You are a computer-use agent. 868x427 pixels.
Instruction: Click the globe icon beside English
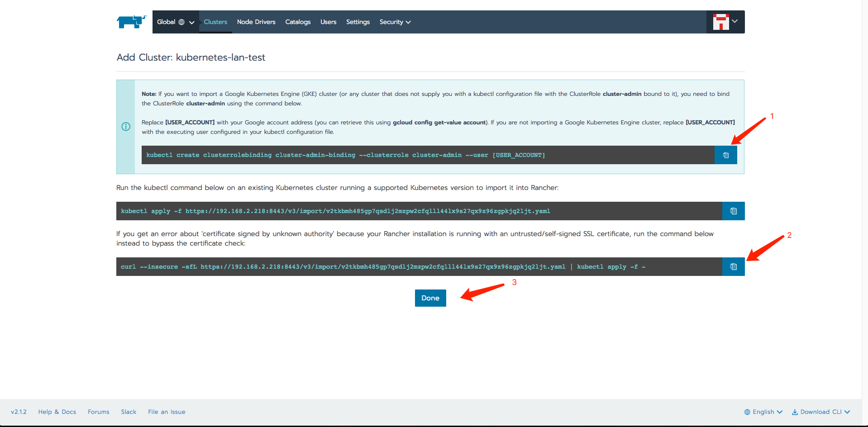tap(747, 412)
